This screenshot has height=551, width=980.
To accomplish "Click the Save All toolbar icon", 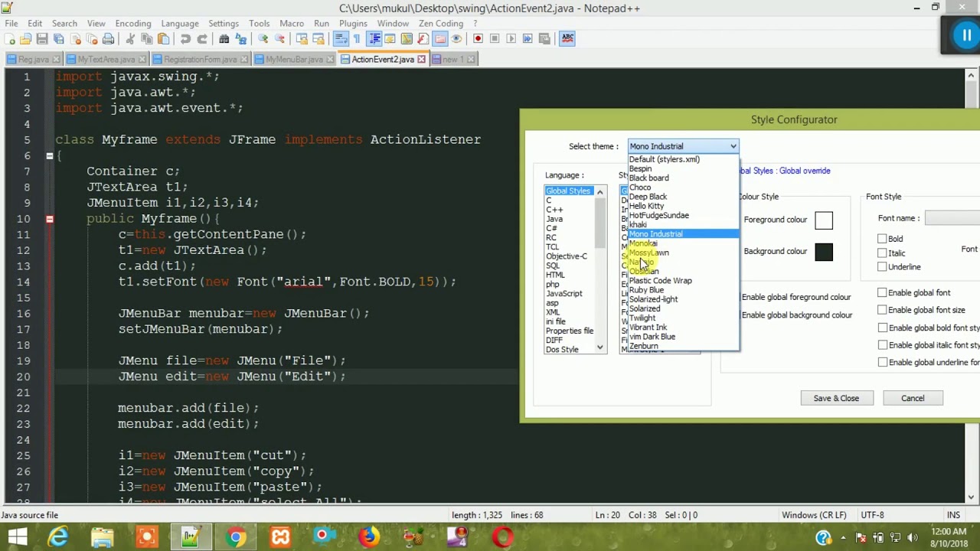I will 59,38.
